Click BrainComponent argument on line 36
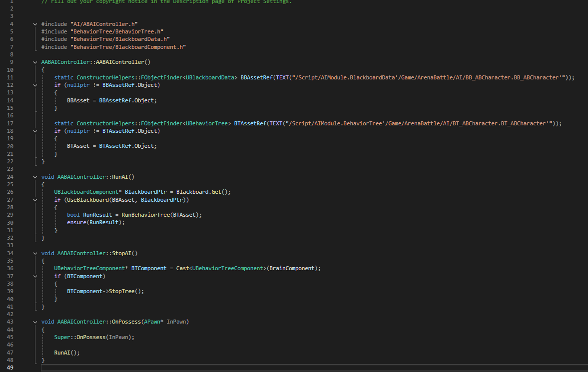The image size is (588, 372). coord(292,268)
